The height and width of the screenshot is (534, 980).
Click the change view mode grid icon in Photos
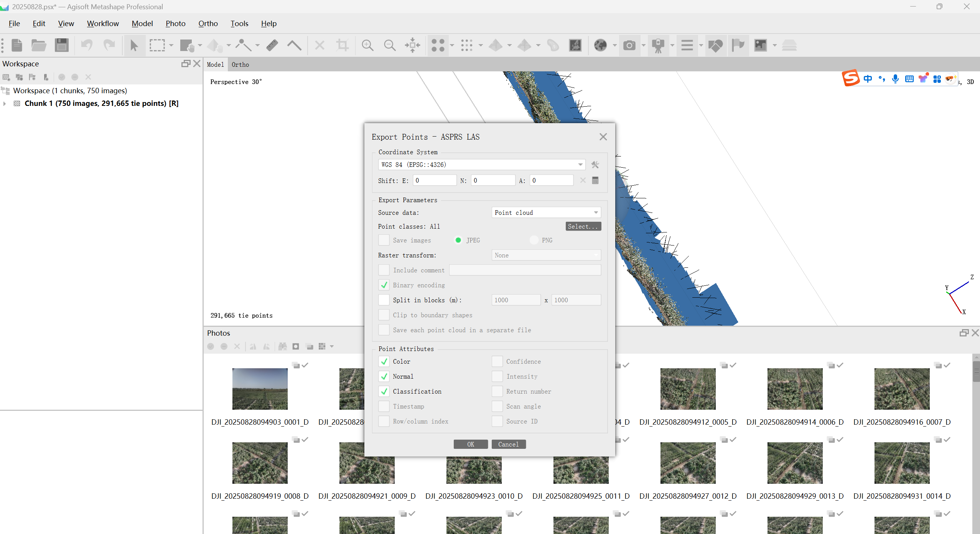click(322, 346)
